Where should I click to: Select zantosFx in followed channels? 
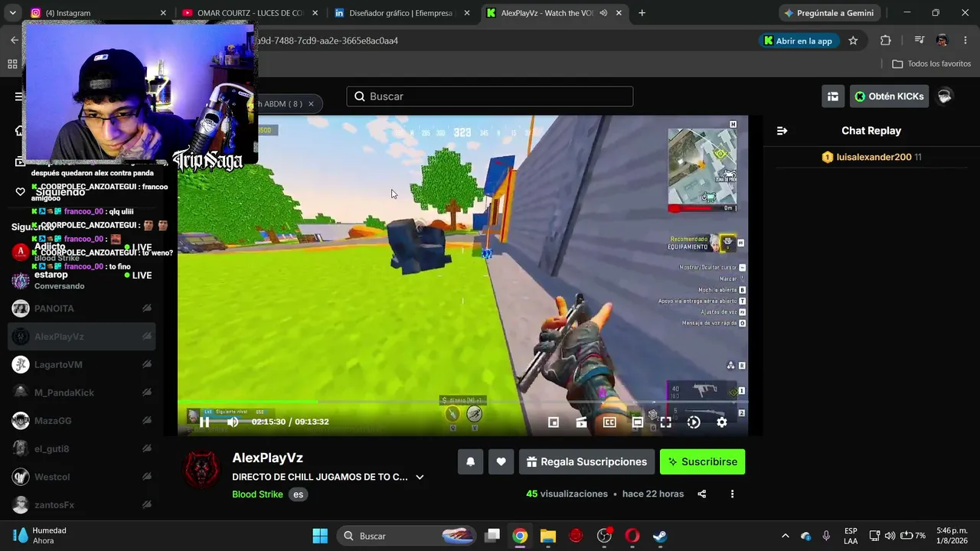tap(82, 505)
